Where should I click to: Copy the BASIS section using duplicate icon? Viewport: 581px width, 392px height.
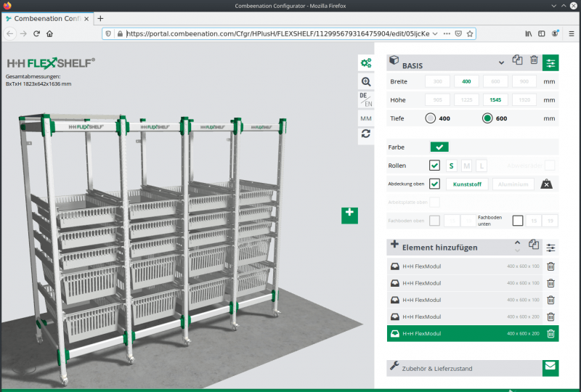coord(517,60)
